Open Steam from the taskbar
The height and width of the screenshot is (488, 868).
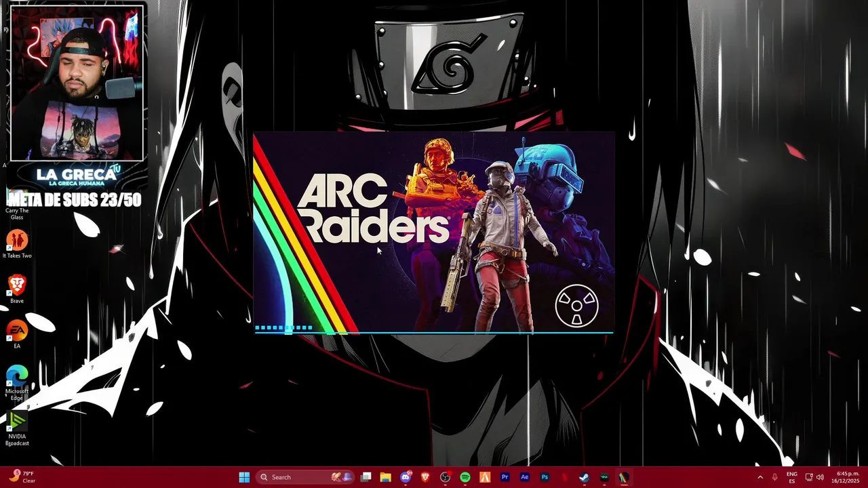584,477
